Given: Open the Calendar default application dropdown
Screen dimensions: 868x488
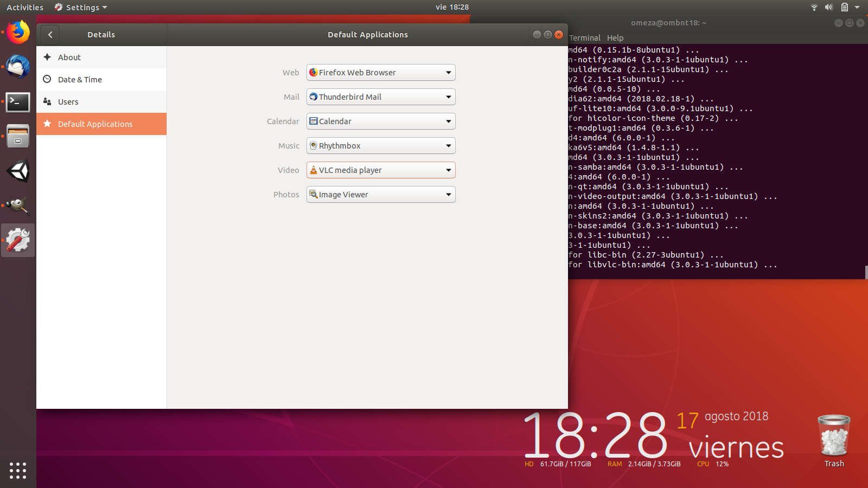Looking at the screenshot, I should [x=381, y=121].
